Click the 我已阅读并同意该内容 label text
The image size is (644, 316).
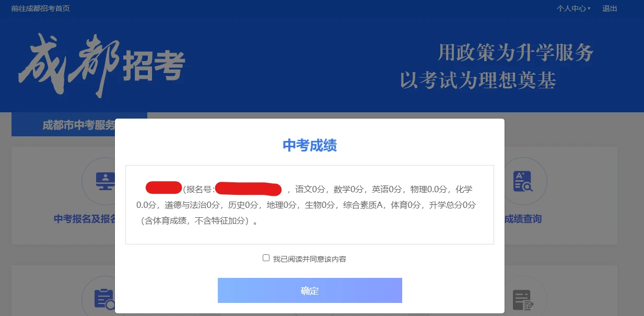(x=310, y=259)
